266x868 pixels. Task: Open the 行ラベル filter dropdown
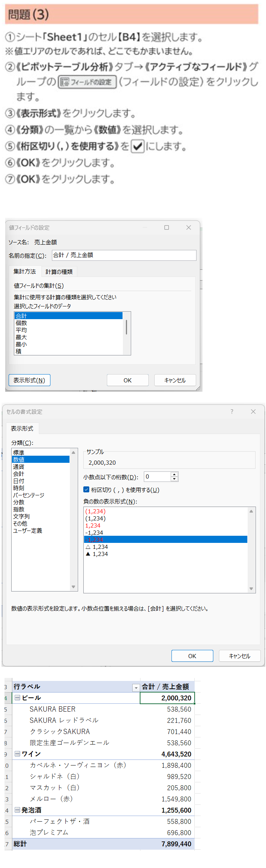[136, 687]
